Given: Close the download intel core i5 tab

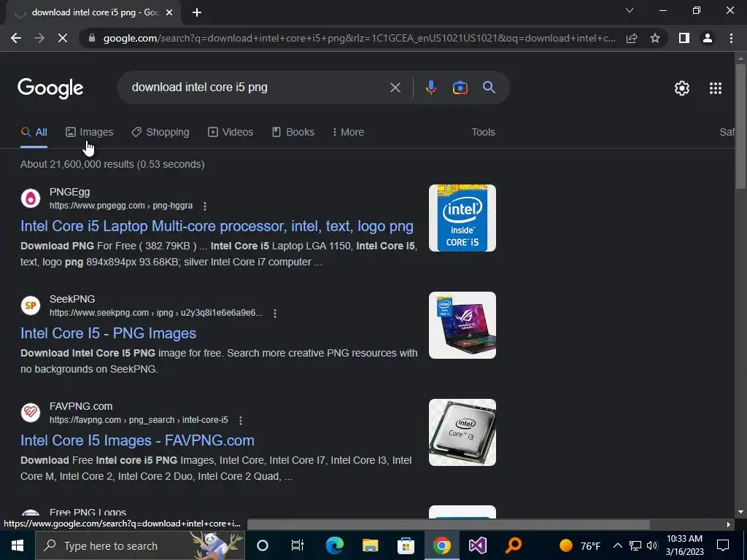Looking at the screenshot, I should pyautogui.click(x=169, y=13).
